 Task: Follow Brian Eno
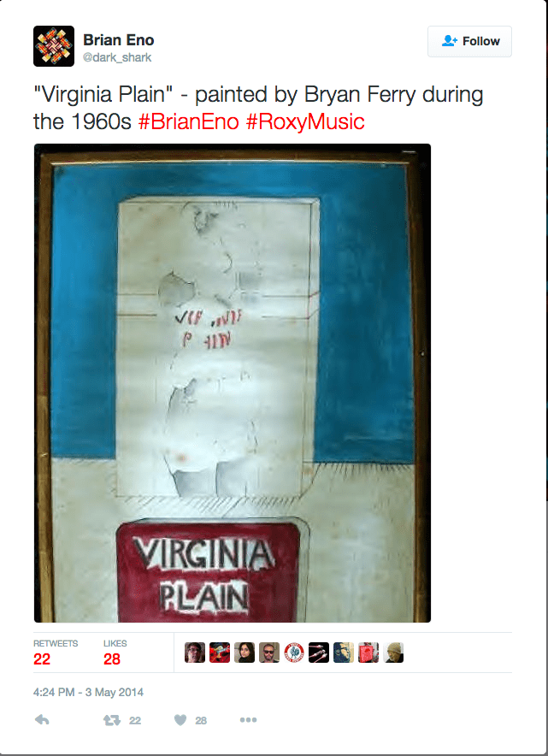[469, 41]
